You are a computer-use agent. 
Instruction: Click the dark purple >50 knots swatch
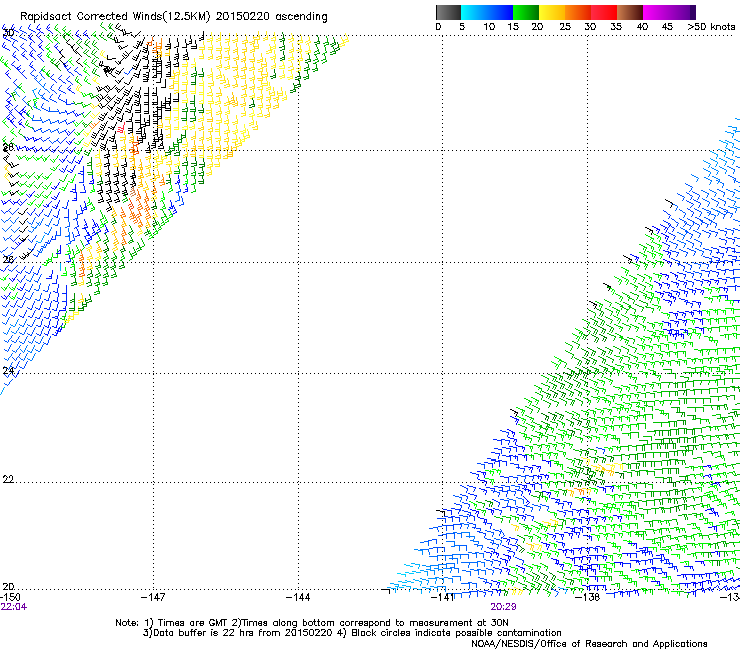click(x=692, y=12)
